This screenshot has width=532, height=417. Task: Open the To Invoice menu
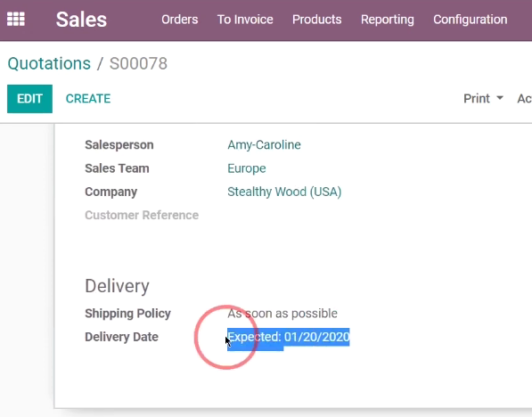tap(245, 20)
